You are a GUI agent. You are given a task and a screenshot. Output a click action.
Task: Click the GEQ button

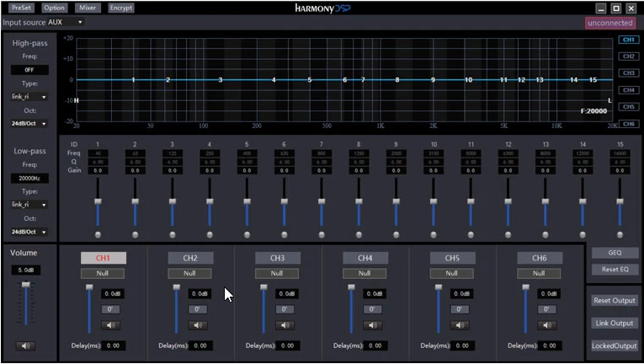tap(615, 253)
